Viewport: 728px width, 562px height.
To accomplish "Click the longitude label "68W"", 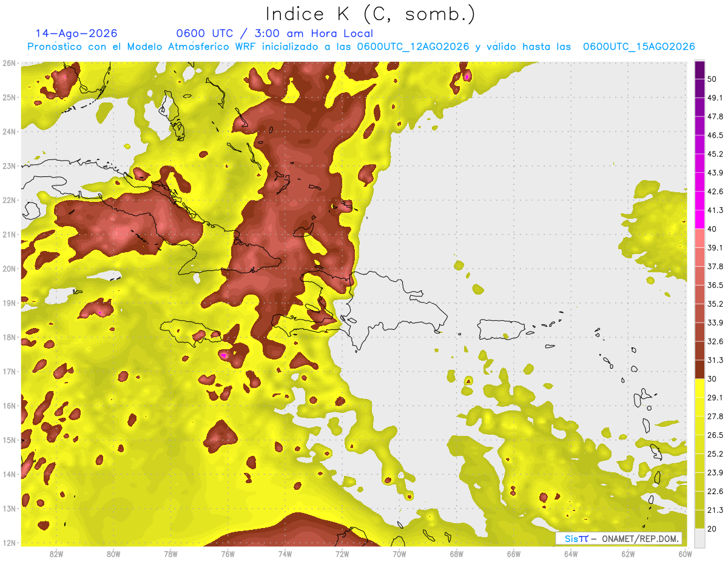I will click(456, 554).
